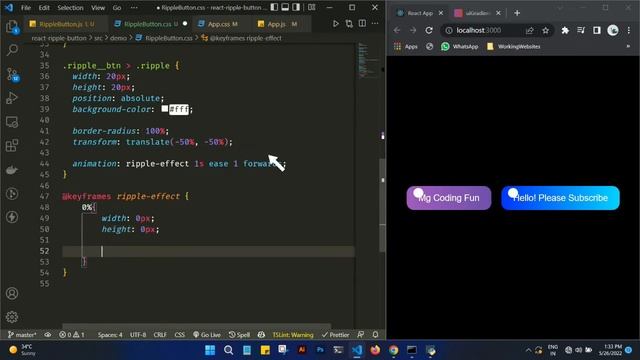Toggle the primary side bar layout icon
Image resolution: width=640 pixels, height=360 pixels.
(274, 7)
